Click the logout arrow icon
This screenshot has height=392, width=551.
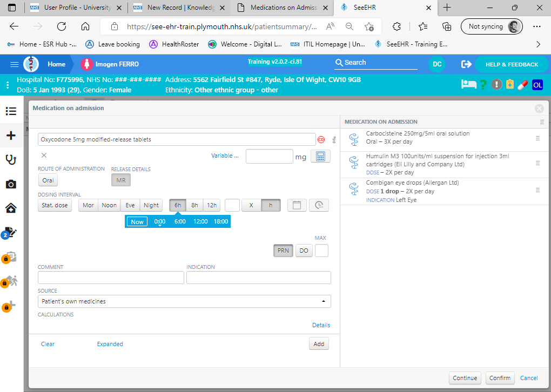pos(466,64)
